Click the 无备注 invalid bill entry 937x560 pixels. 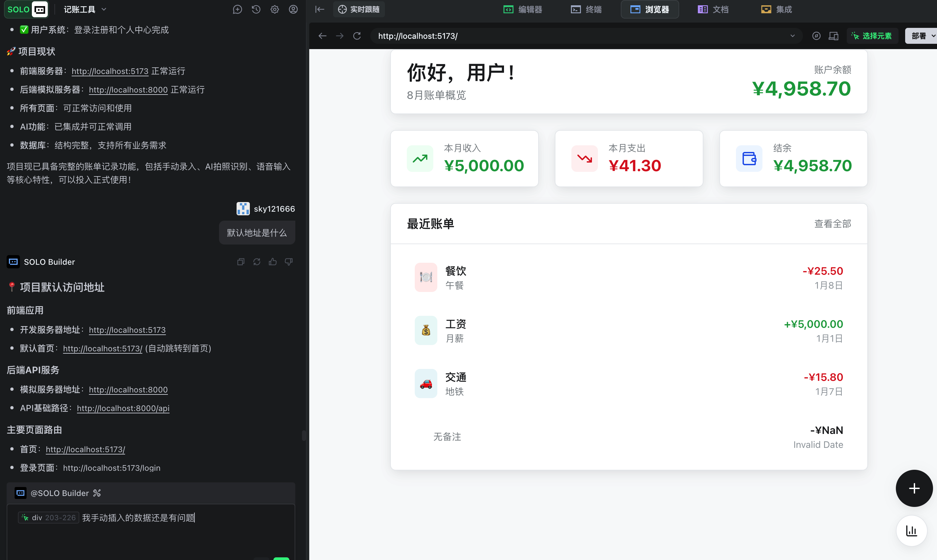pyautogui.click(x=629, y=437)
